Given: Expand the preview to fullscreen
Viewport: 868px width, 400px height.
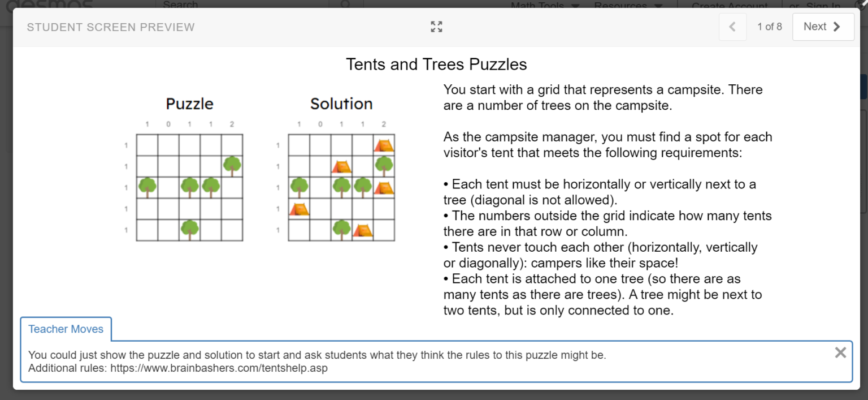Looking at the screenshot, I should click(436, 26).
